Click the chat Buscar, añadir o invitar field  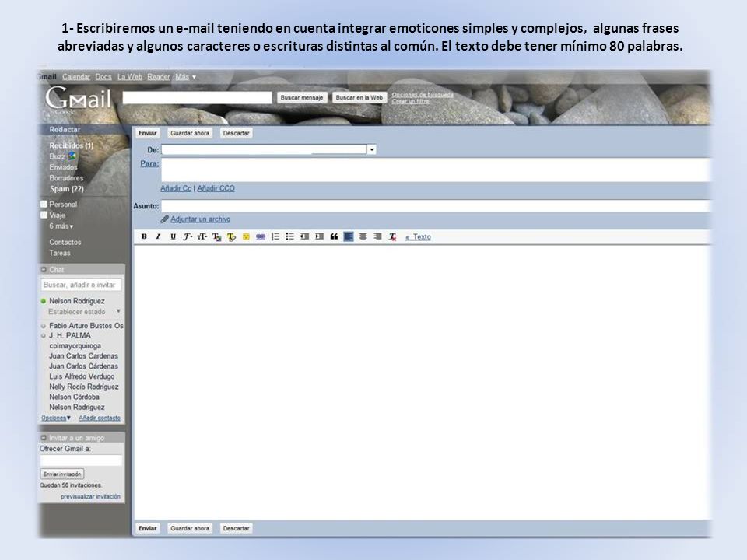pyautogui.click(x=81, y=285)
